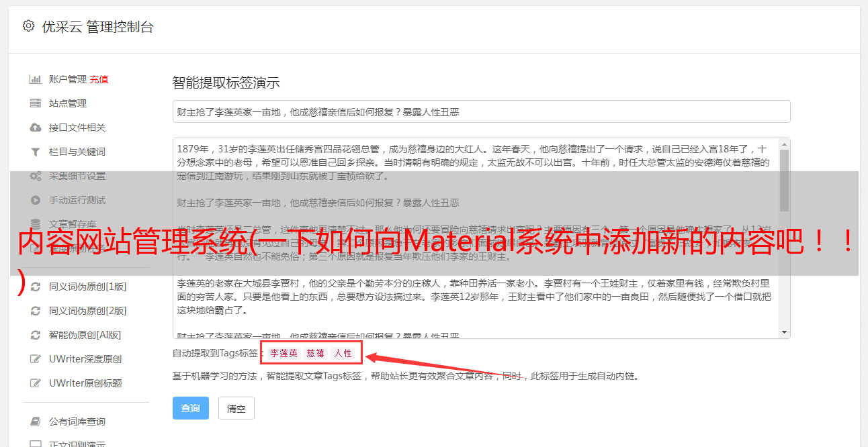Open the 接口文件相关 cloud upload icon

click(36, 128)
